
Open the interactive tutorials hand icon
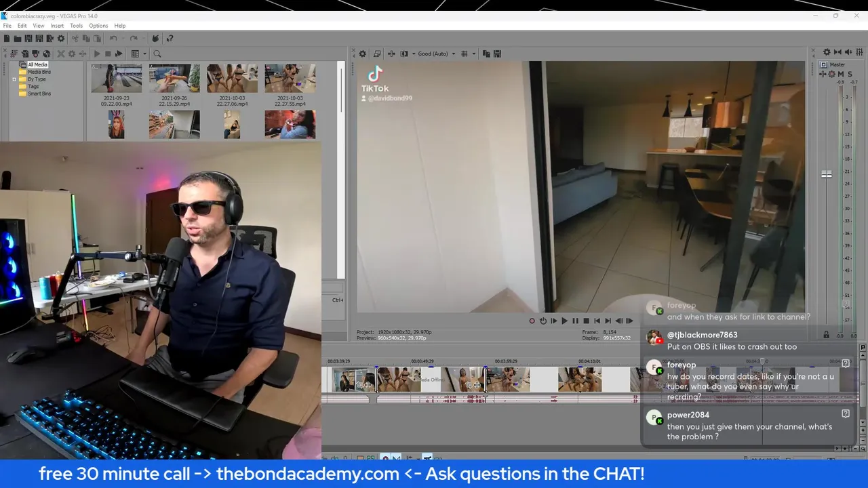click(x=155, y=39)
